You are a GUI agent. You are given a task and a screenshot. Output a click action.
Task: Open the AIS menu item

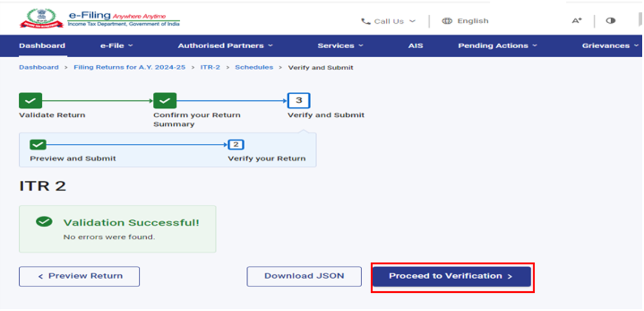click(x=416, y=46)
